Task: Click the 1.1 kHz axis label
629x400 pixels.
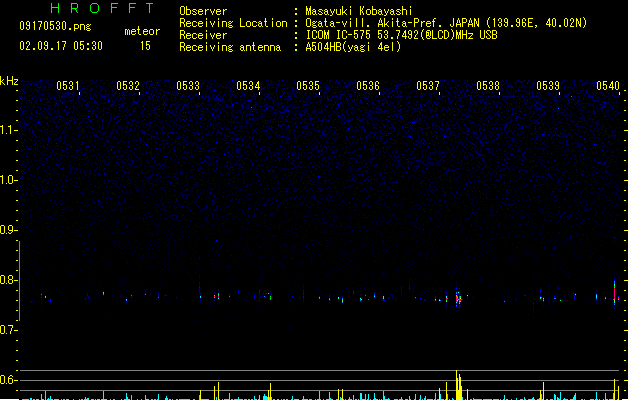Action: point(8,130)
